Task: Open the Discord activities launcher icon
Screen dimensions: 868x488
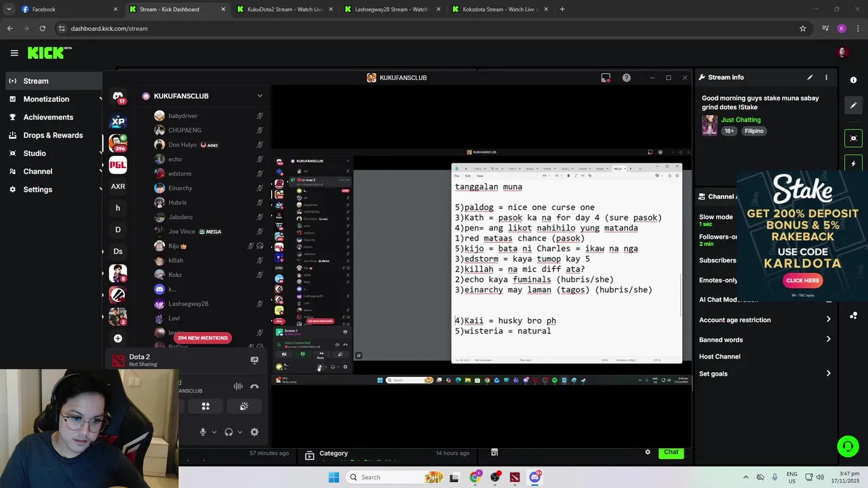Action: pos(205,406)
